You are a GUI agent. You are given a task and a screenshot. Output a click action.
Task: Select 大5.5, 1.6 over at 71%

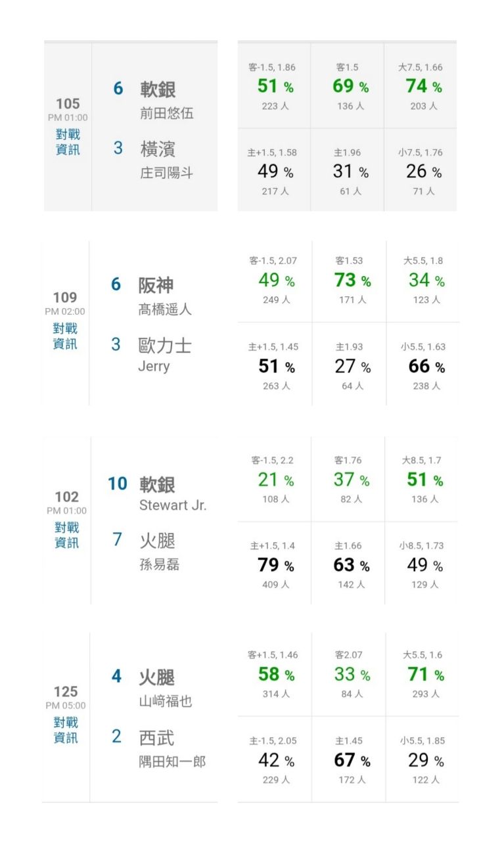point(423,674)
